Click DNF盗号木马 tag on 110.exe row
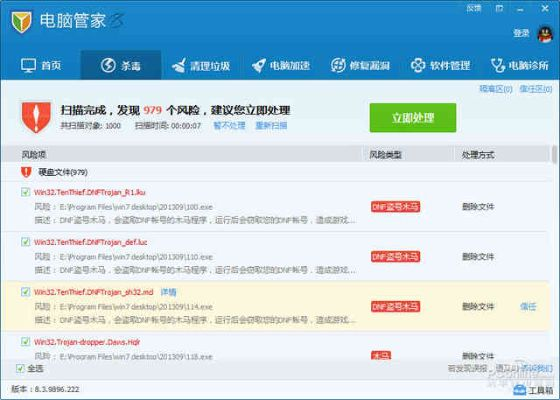560x400 pixels. pyautogui.click(x=395, y=256)
